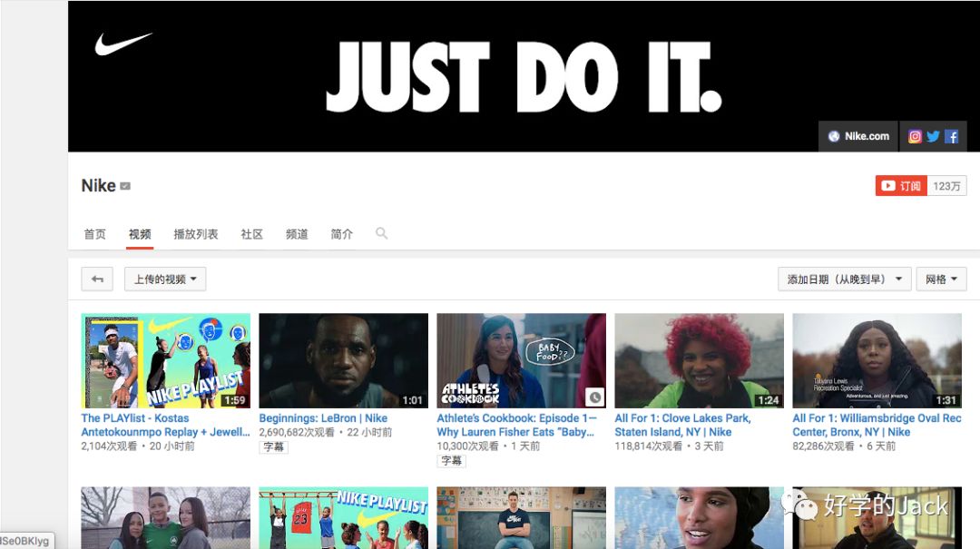Open the Instagram icon in banner
980x549 pixels.
(915, 136)
